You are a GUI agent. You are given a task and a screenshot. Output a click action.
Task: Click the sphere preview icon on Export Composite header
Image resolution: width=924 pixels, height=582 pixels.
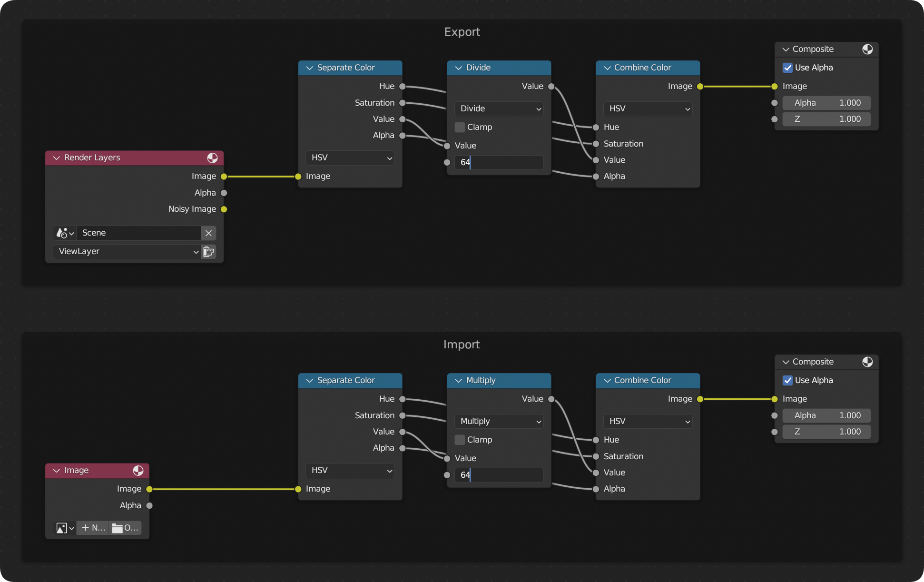[867, 49]
